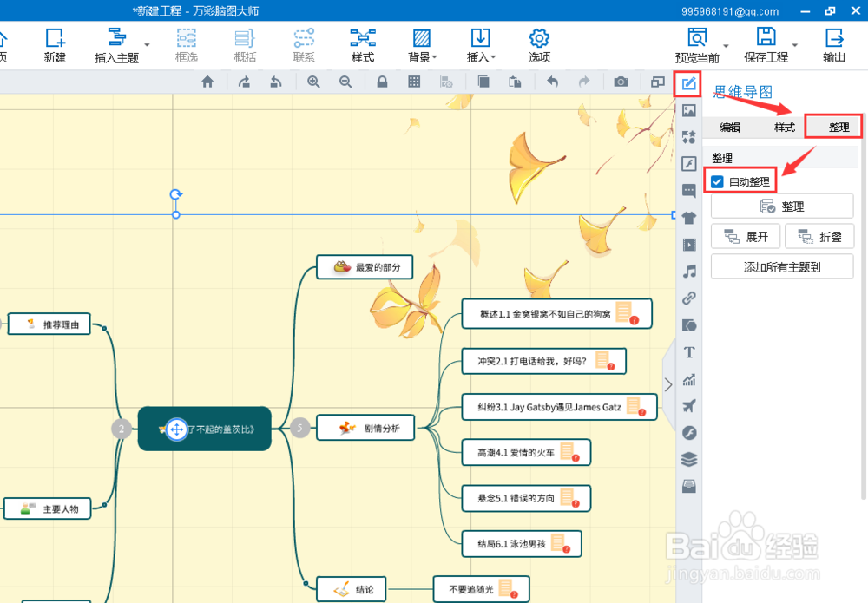Image resolution: width=868 pixels, height=603 pixels.
Task: Open the 插入主题 dropdown arrow
Action: pos(148,44)
